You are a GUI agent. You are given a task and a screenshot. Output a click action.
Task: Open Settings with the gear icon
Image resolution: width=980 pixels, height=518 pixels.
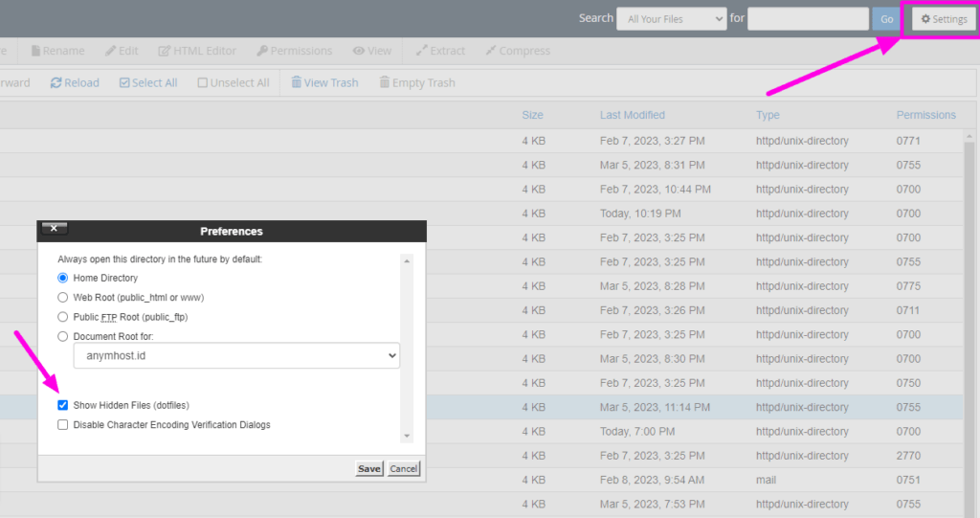925,19
